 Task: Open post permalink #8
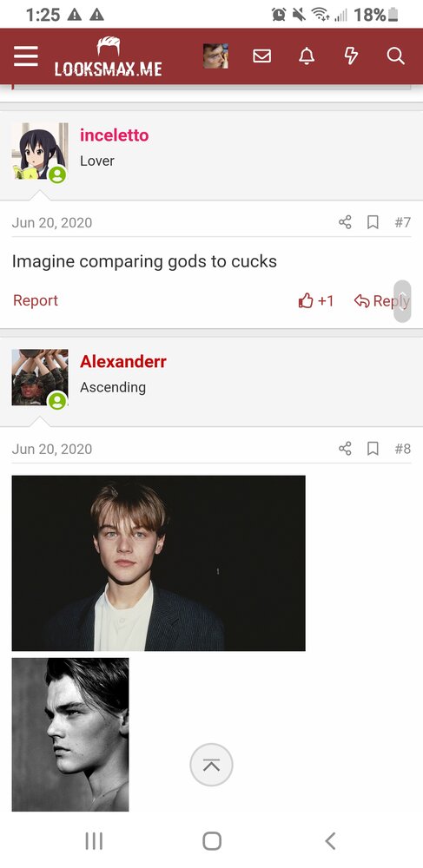point(402,449)
